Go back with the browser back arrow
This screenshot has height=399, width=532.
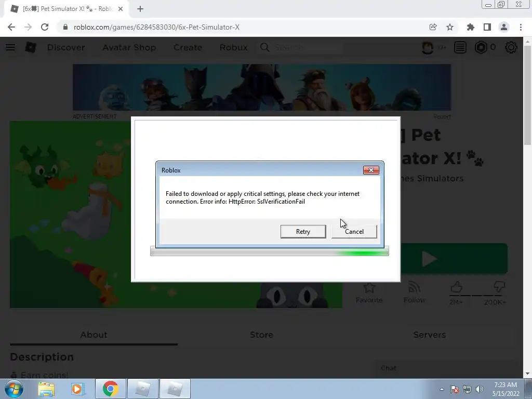11,27
